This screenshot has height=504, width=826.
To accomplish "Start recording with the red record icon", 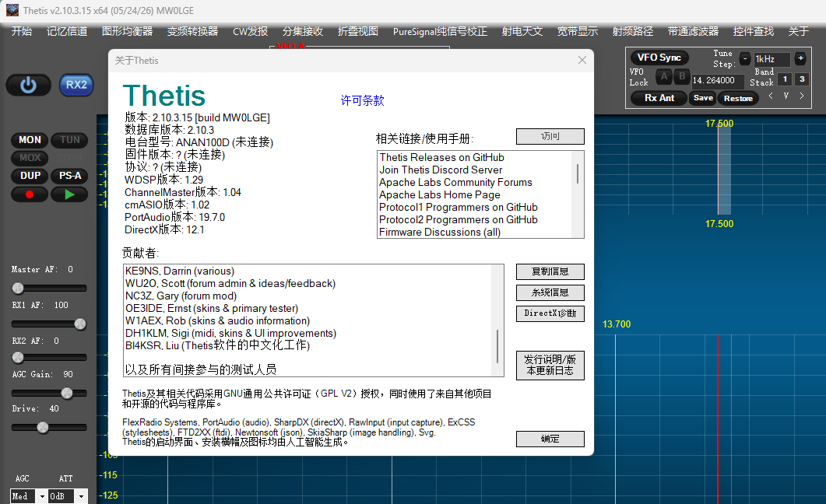I will click(x=30, y=194).
